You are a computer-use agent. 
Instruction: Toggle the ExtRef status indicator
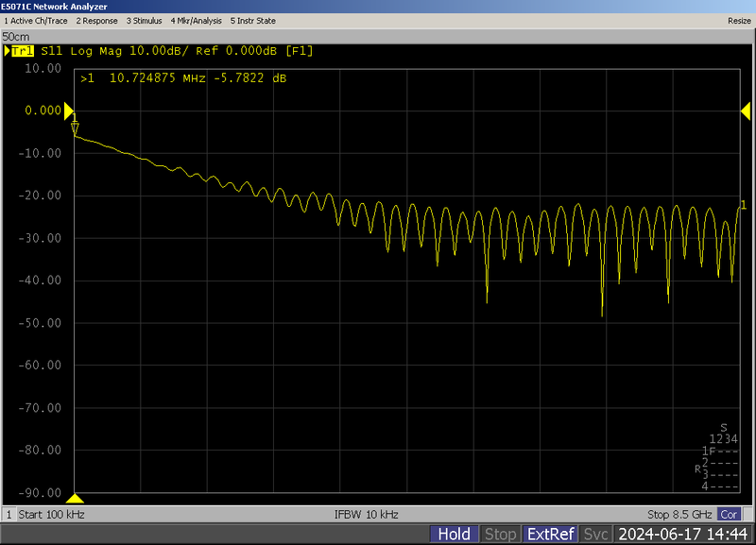pyautogui.click(x=550, y=535)
